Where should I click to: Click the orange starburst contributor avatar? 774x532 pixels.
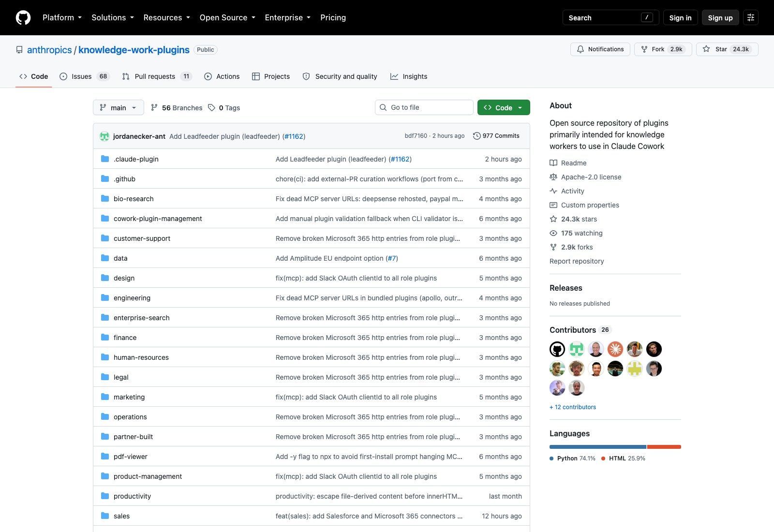(x=615, y=349)
